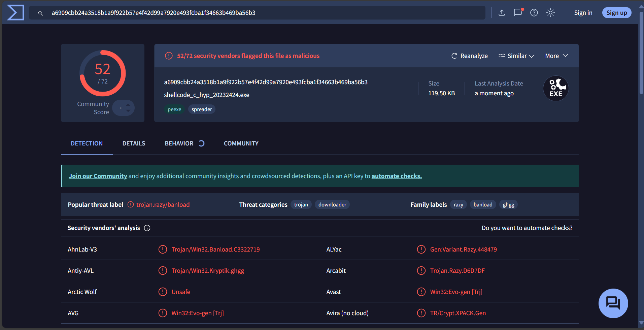Click the Trojan.Razy.D6D7DF result
Screen dimensions: 644x330
[457, 271]
